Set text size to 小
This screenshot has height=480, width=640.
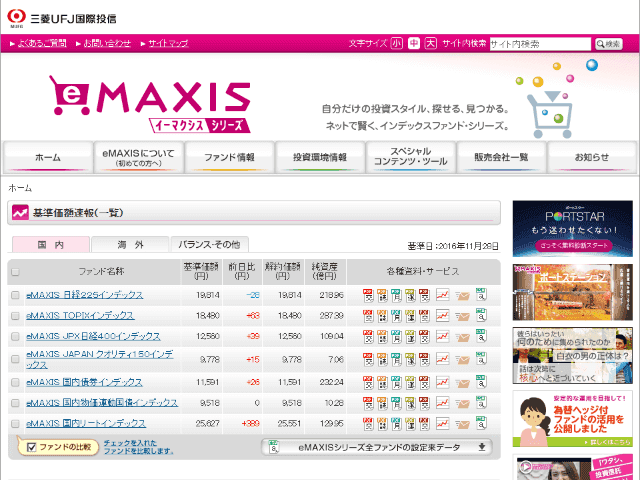point(397,43)
